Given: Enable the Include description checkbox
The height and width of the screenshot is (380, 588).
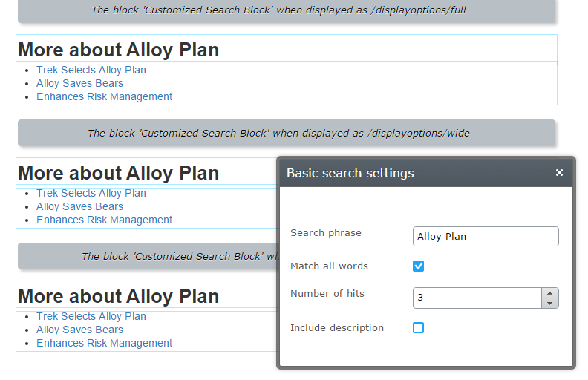Looking at the screenshot, I should point(419,327).
